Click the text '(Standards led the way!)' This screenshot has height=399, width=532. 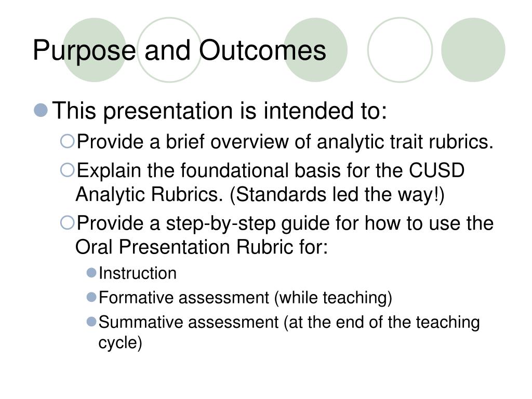click(337, 194)
